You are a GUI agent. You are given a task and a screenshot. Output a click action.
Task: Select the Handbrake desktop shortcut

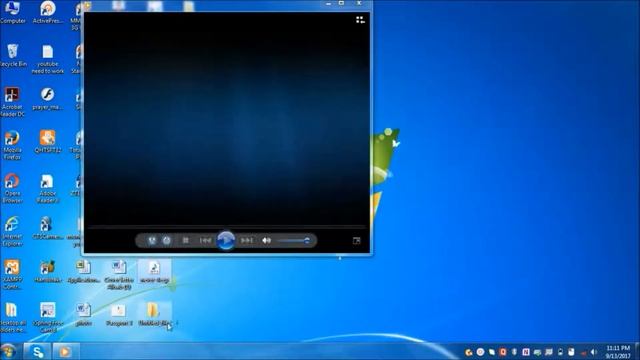(47, 271)
